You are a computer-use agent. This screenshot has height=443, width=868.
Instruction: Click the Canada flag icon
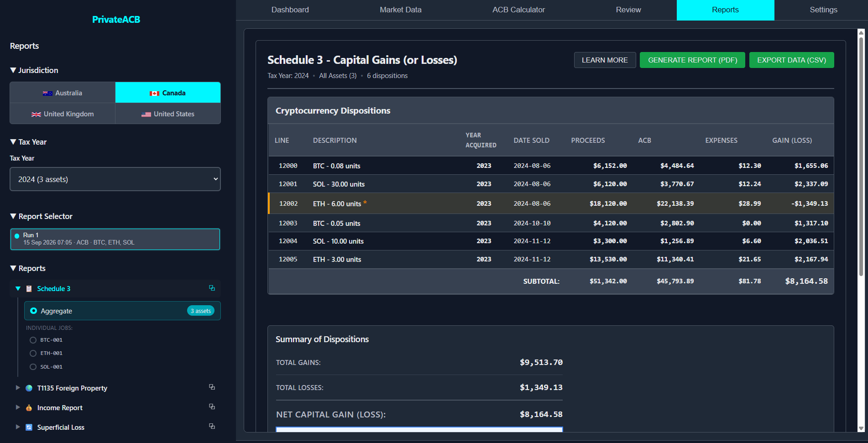[x=154, y=93]
